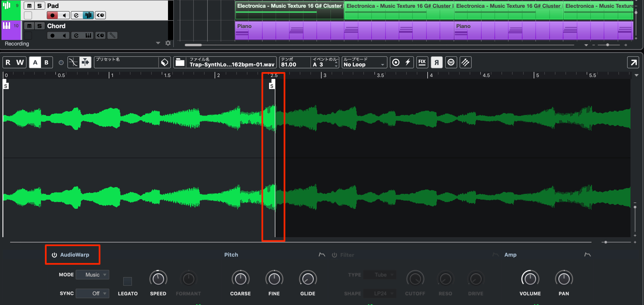Mute the Chord track

pos(29,26)
